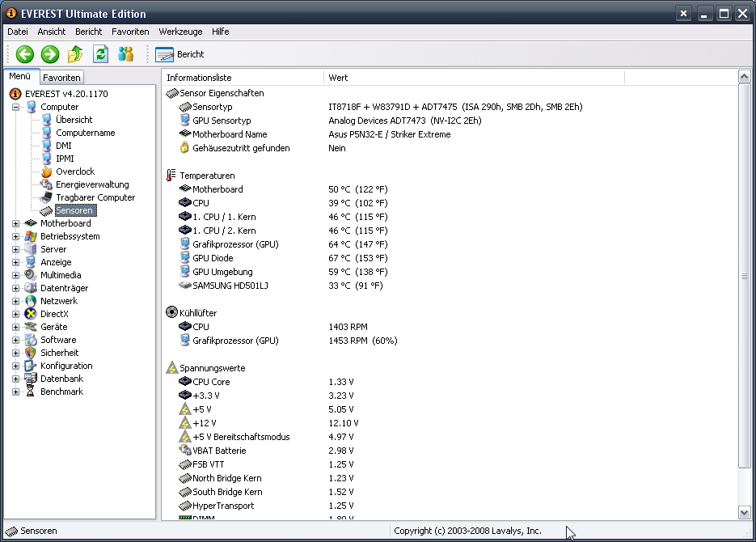Image resolution: width=756 pixels, height=542 pixels.
Task: Select EVEREST v4.20.1170 root item
Action: click(x=66, y=94)
